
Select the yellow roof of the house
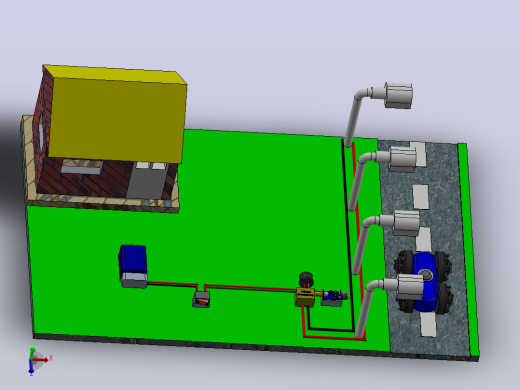click(x=117, y=115)
